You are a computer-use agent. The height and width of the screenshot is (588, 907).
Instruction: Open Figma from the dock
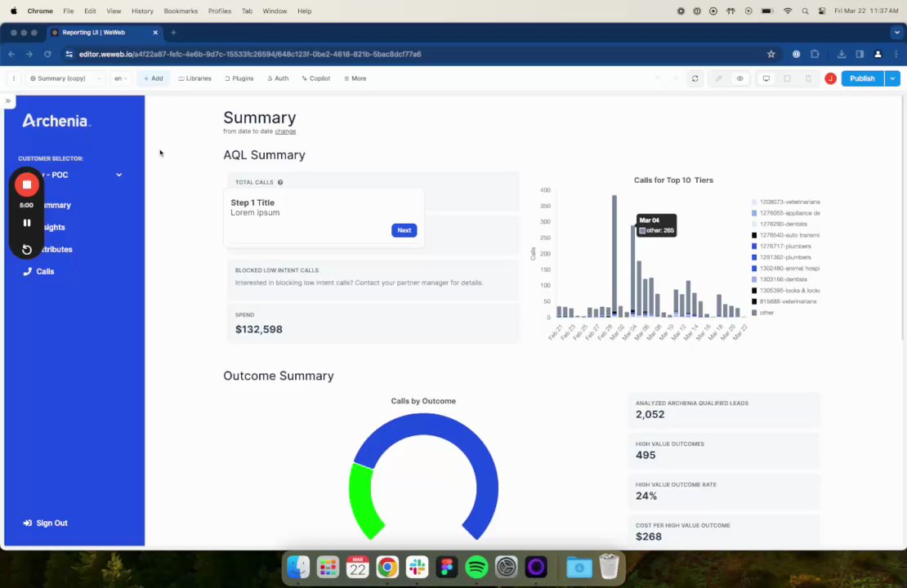pos(447,568)
